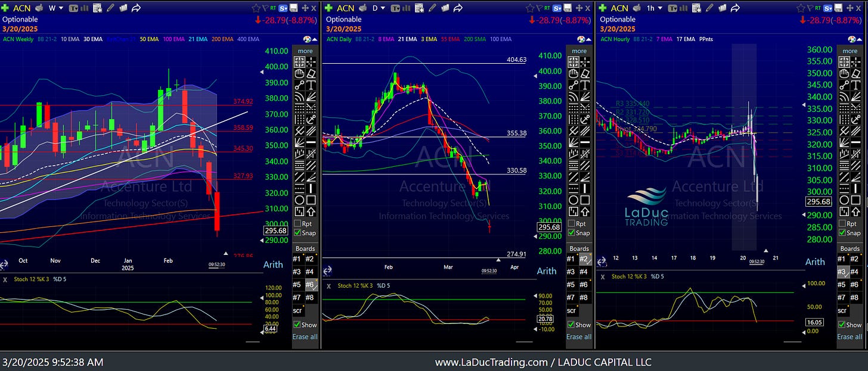Click the share arrow icon in hourly chart
Screen dimensions: 868x371
tap(735, 8)
